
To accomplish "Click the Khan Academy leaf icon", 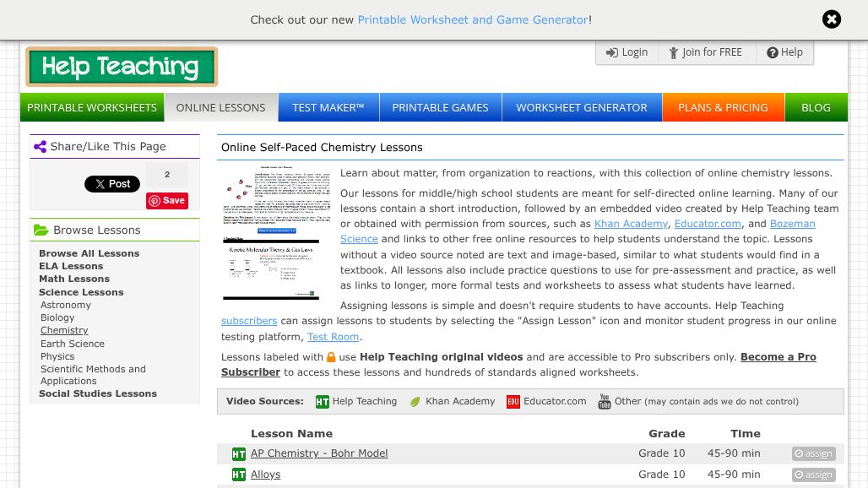I will point(415,402).
